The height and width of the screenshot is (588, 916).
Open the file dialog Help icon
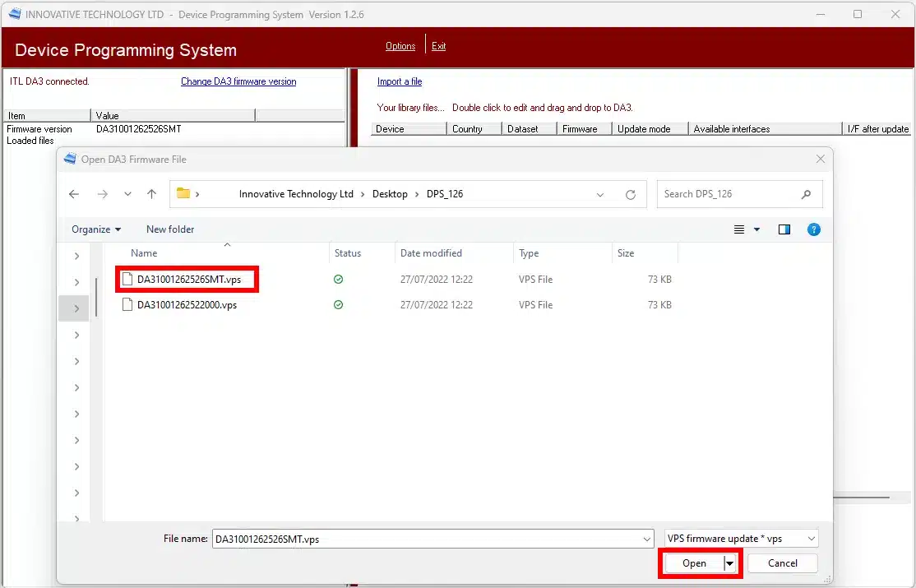(813, 229)
